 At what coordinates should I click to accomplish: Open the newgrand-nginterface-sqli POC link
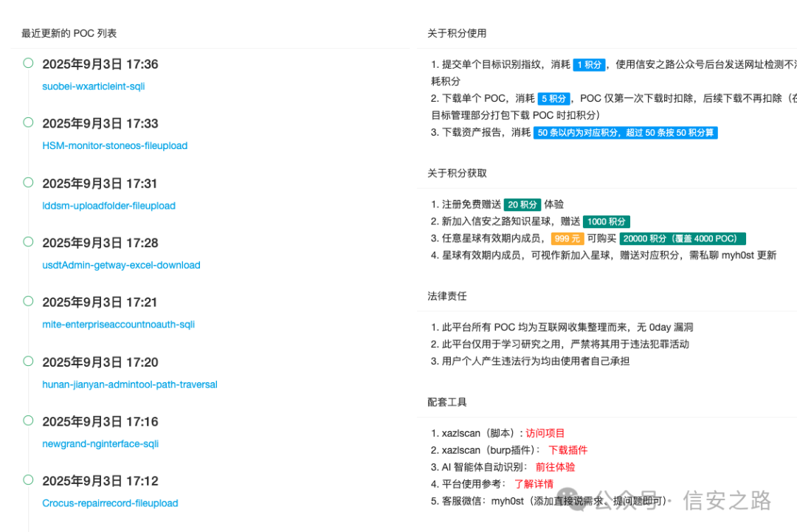pyautogui.click(x=100, y=444)
